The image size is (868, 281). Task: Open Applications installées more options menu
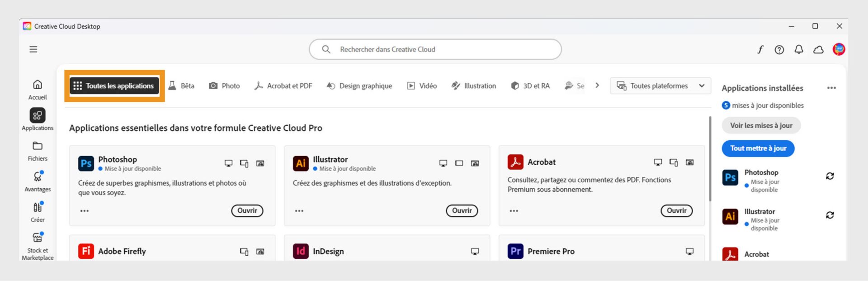(x=831, y=88)
